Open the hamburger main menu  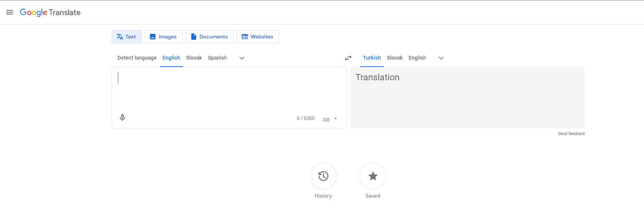(x=10, y=12)
